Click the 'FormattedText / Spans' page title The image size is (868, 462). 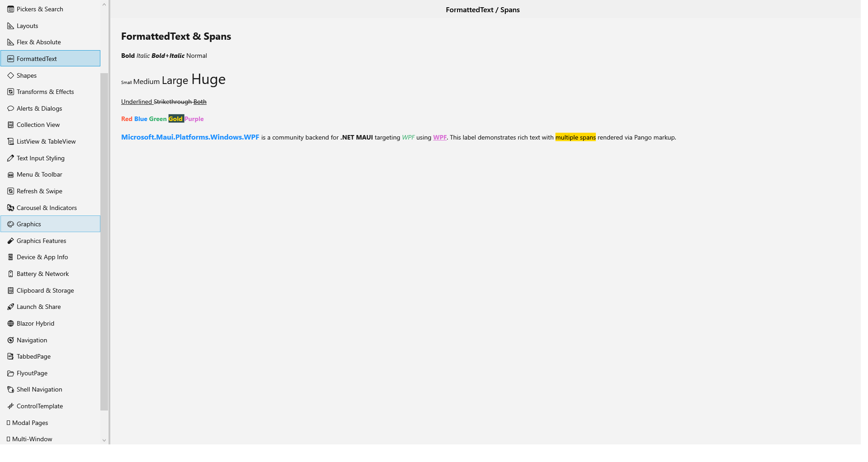tap(483, 10)
